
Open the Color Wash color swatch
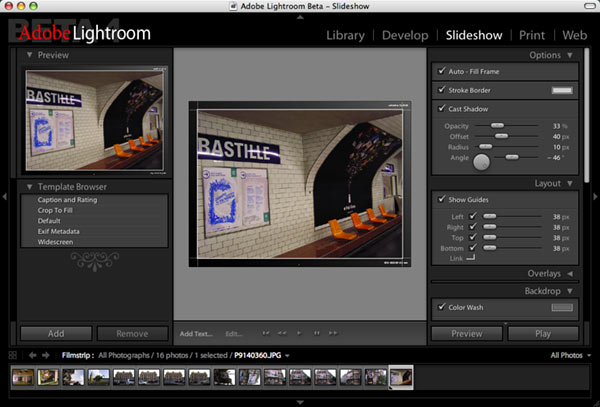[562, 307]
